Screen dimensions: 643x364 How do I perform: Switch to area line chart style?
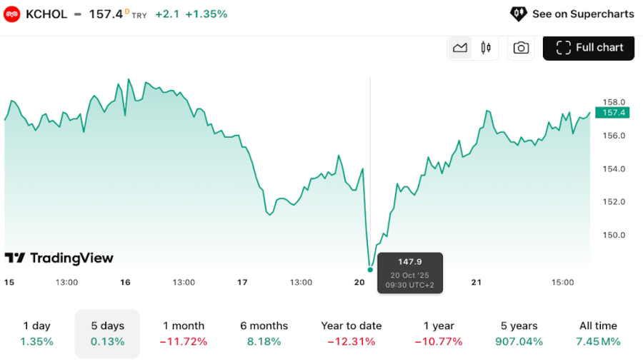pos(460,48)
